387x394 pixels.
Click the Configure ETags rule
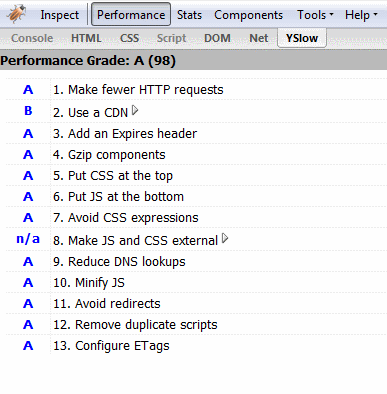(x=111, y=346)
